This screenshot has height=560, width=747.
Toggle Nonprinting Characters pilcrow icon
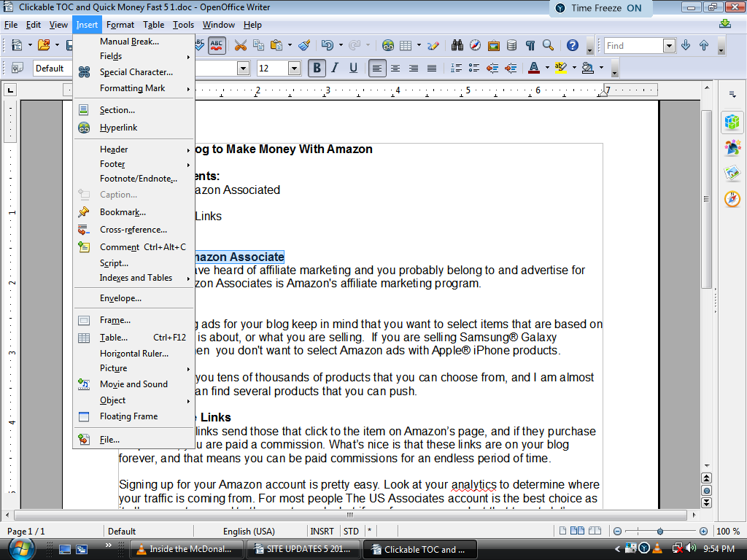tap(530, 45)
